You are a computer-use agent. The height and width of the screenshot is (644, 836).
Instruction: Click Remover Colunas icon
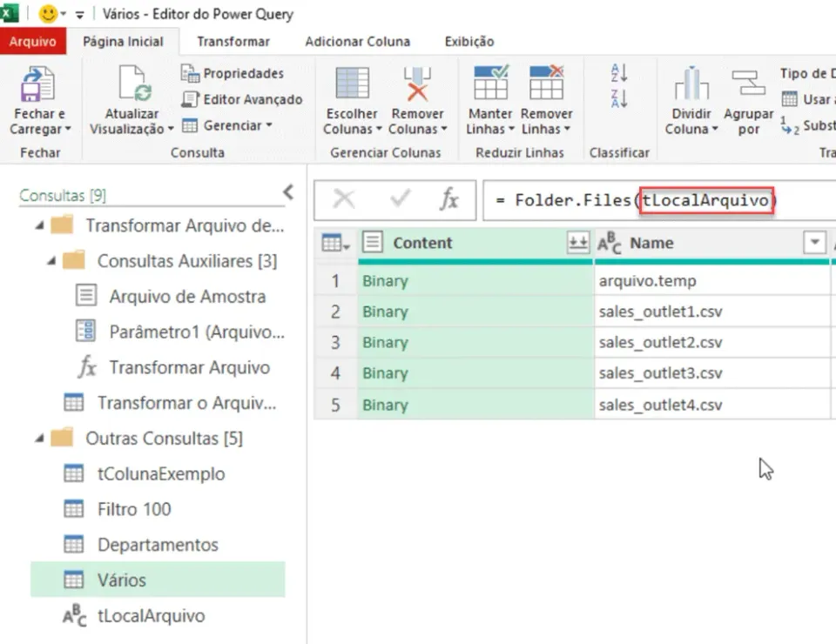click(417, 84)
